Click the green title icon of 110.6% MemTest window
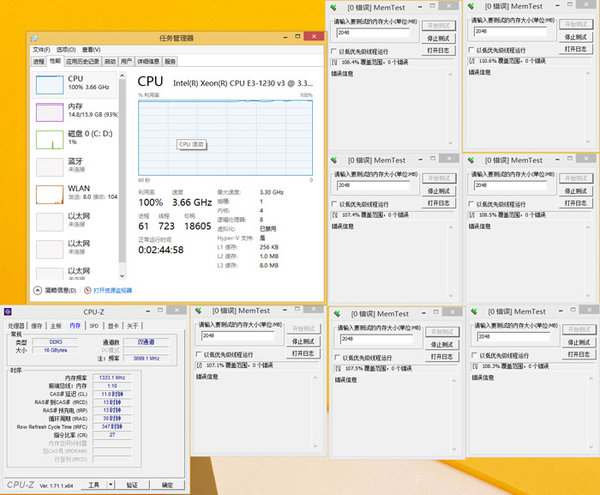 [471, 6]
